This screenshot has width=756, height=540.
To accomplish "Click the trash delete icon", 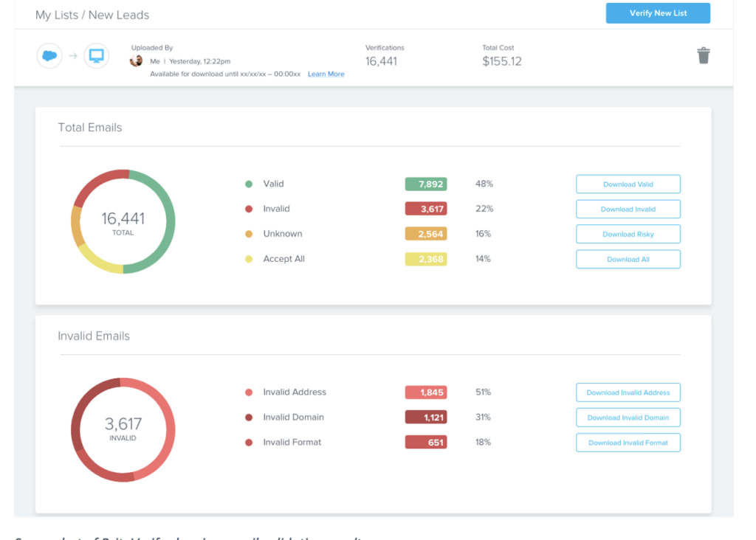I will tap(704, 55).
